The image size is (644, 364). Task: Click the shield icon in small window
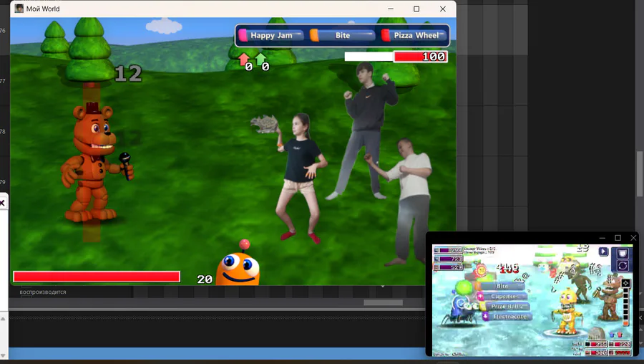tap(623, 253)
